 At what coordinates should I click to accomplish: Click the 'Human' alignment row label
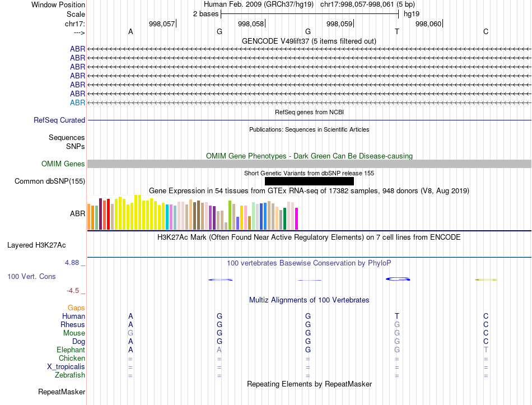[x=73, y=316]
